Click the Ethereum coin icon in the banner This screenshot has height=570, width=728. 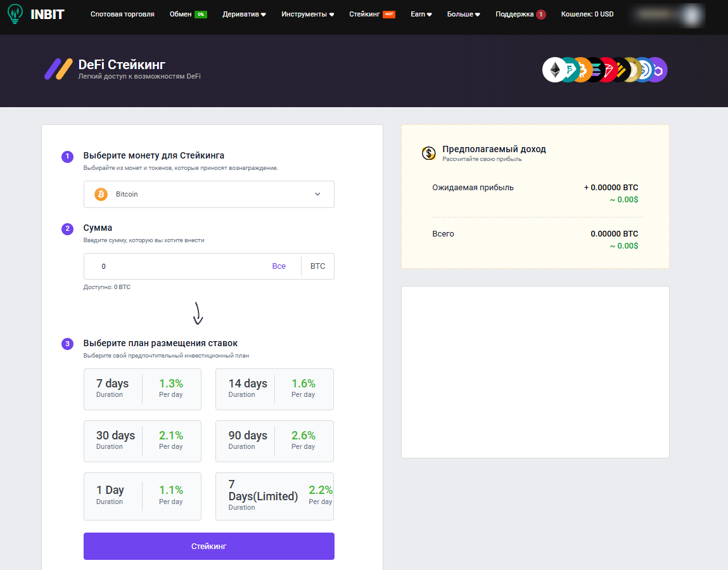point(554,70)
